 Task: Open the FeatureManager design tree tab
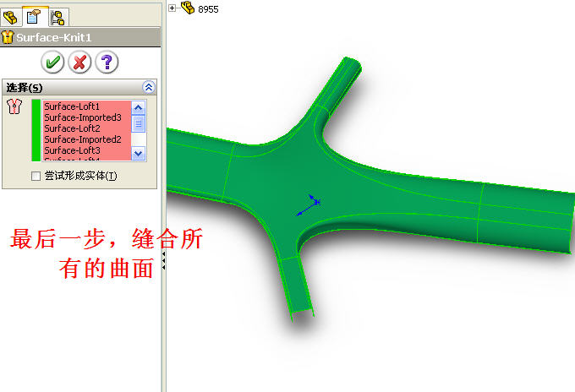[x=10, y=17]
